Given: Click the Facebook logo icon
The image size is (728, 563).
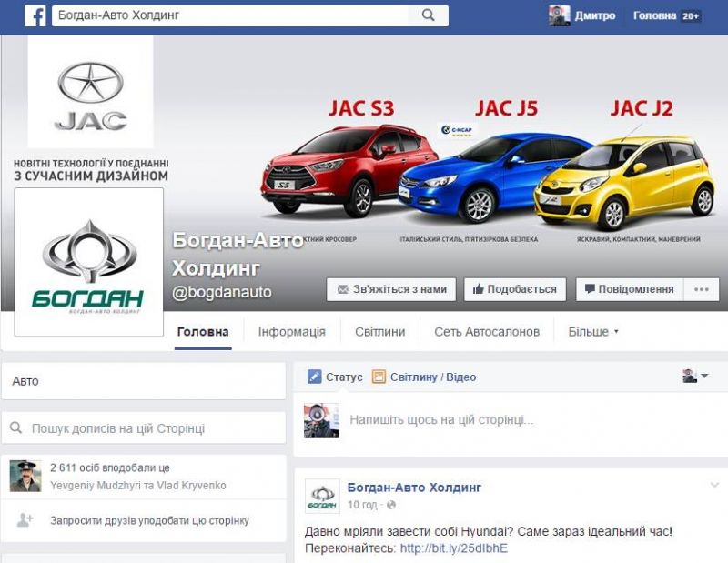Looking at the screenshot, I should (x=35, y=15).
